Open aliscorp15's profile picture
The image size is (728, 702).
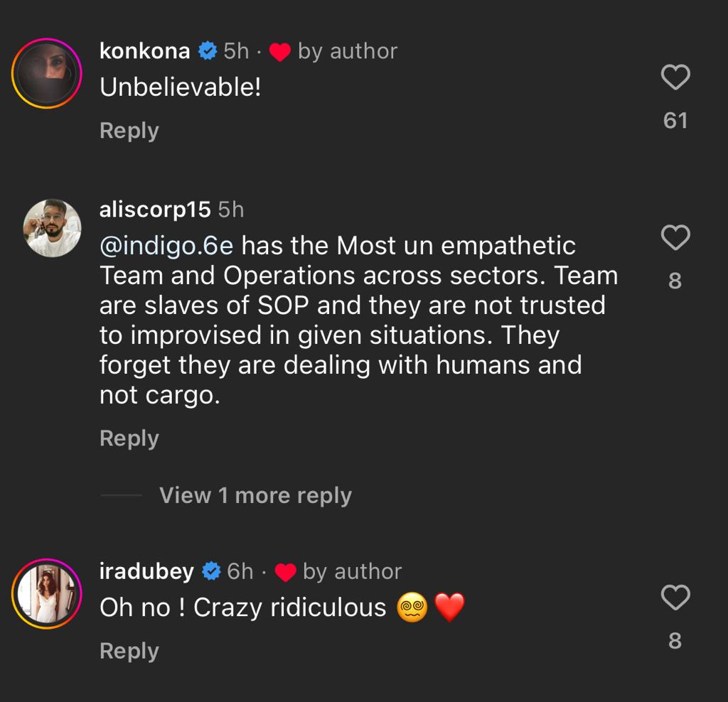52,227
